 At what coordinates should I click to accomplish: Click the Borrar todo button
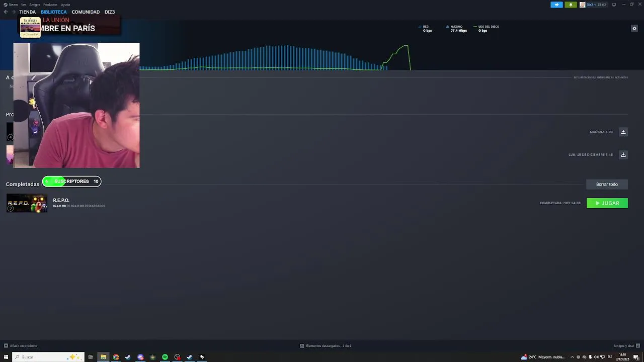pos(607,184)
